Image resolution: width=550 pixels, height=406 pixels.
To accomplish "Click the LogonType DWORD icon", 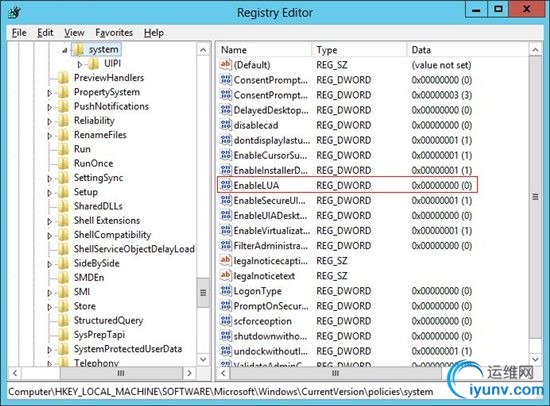I will [225, 291].
